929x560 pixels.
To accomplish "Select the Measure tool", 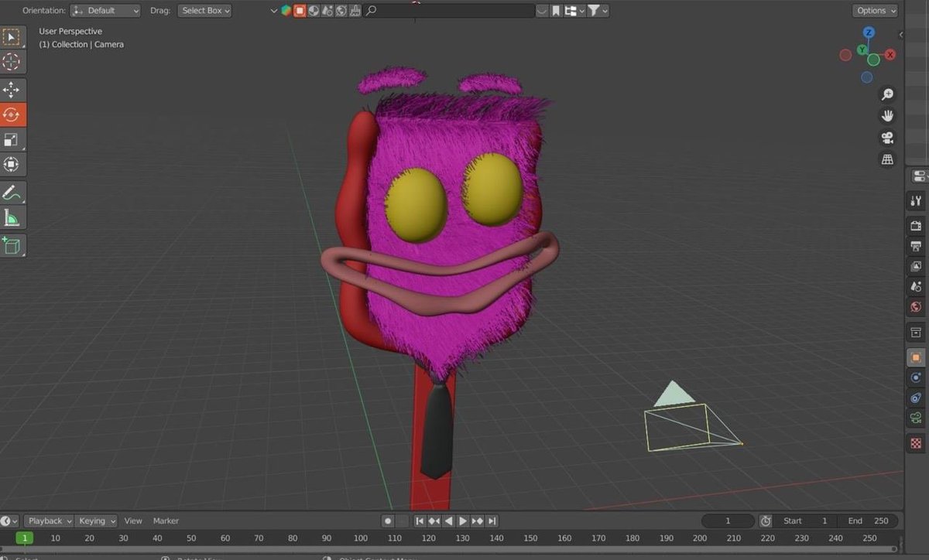I will (12, 217).
